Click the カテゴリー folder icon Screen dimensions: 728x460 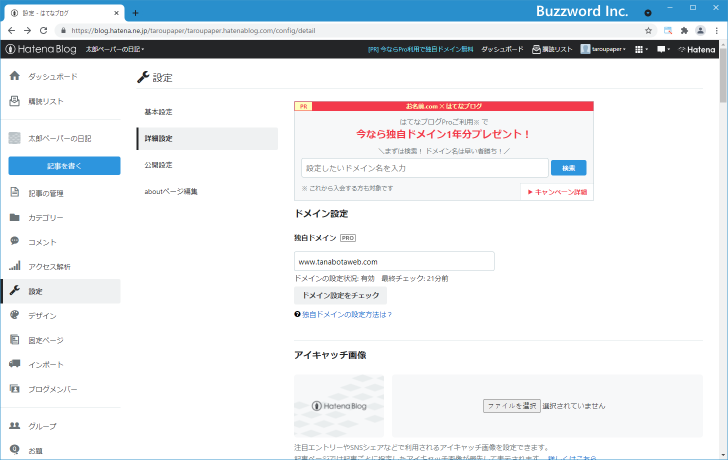(15, 217)
